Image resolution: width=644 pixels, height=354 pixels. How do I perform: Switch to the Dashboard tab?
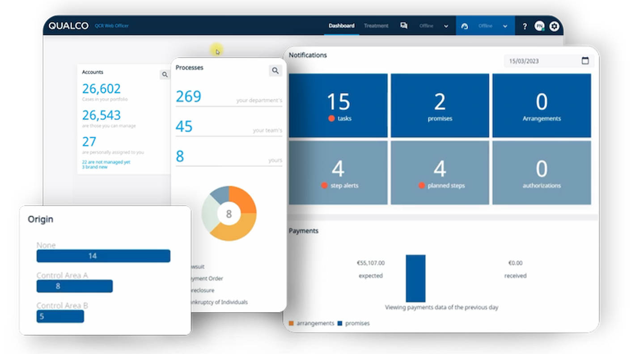341,26
